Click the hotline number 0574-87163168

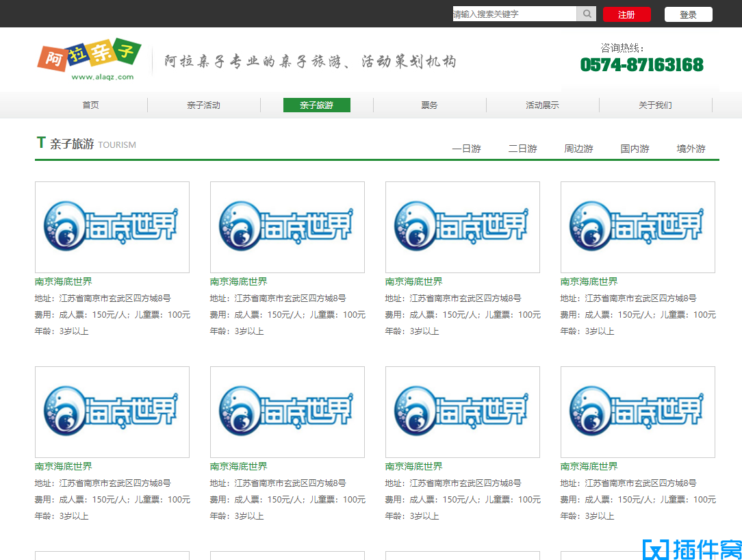641,65
